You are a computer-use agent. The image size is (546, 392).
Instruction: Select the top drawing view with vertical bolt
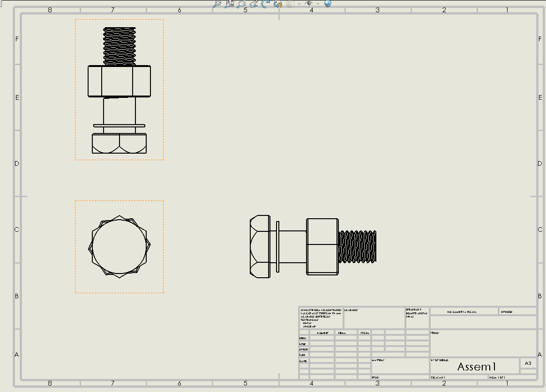coord(119,90)
